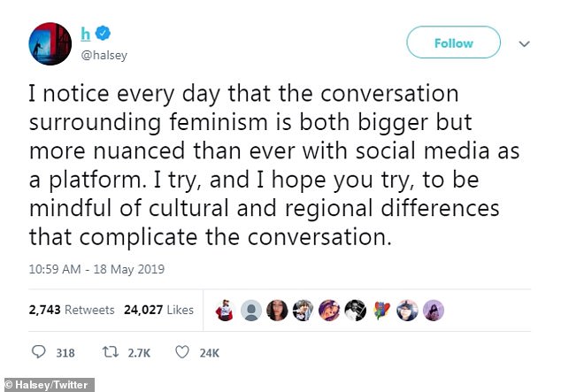Screen dimensions: 561x392
Task: Click the colorful heart liker avatar
Action: click(382, 310)
